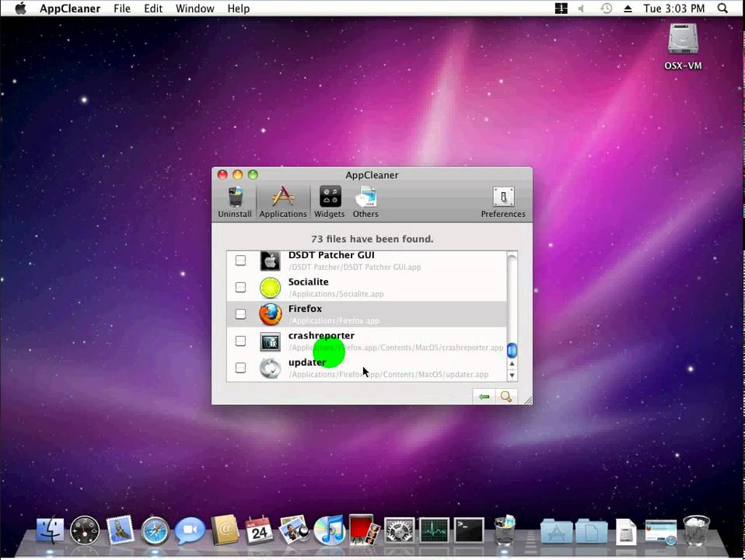Click the Spaces menu bar icon

click(561, 9)
